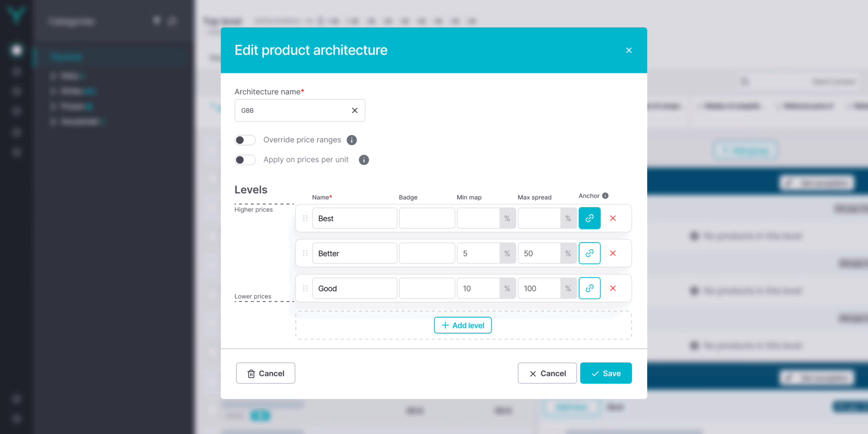Delete the Best level row
The height and width of the screenshot is (434, 868).
click(613, 218)
